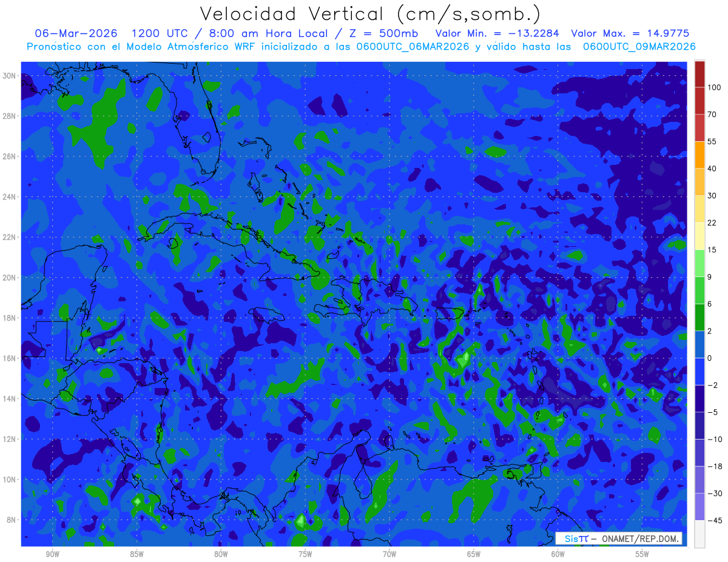This screenshot has height=562, width=728.
Task: Click the "SisTT - ONAMET/REP.DOM." credit box
Action: point(618,538)
